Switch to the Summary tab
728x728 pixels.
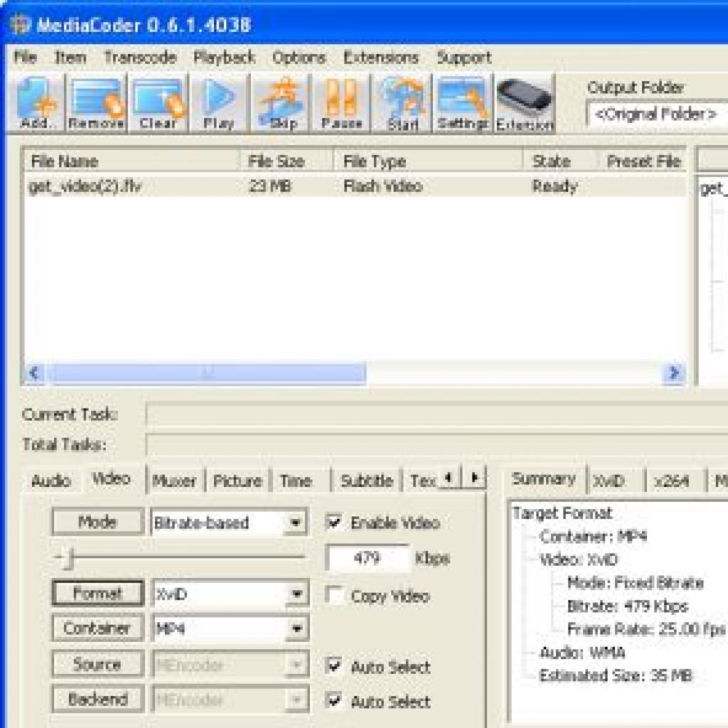[544, 478]
